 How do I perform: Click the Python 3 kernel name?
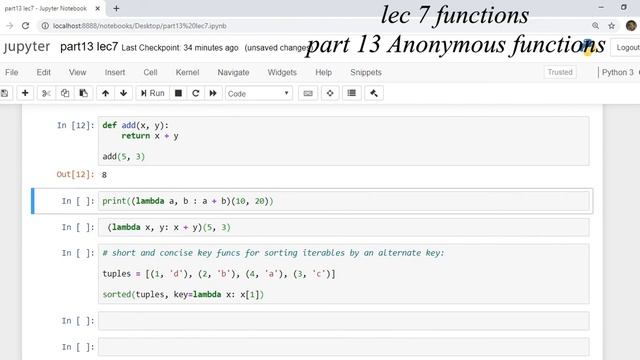coord(618,72)
